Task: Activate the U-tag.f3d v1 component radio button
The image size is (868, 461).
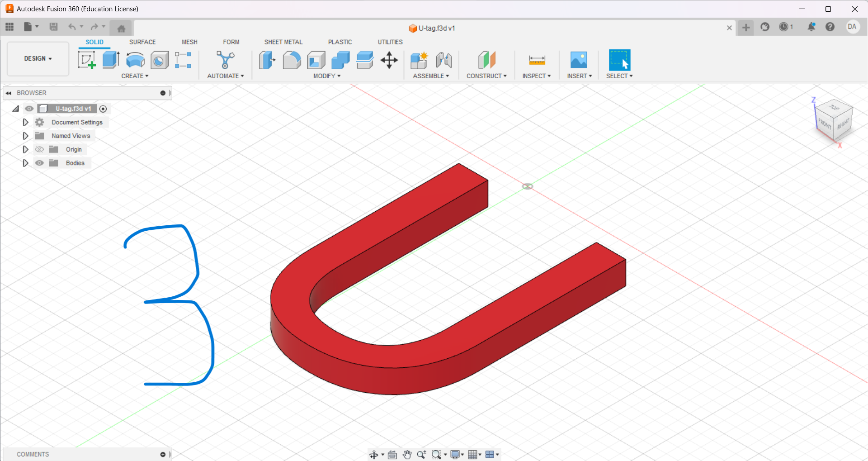Action: click(x=103, y=109)
